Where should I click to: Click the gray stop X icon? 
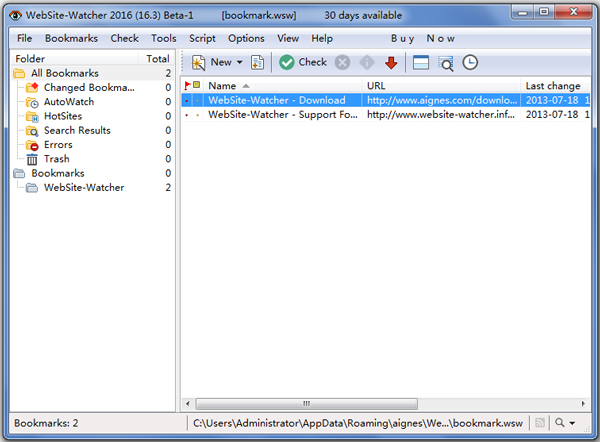(342, 63)
